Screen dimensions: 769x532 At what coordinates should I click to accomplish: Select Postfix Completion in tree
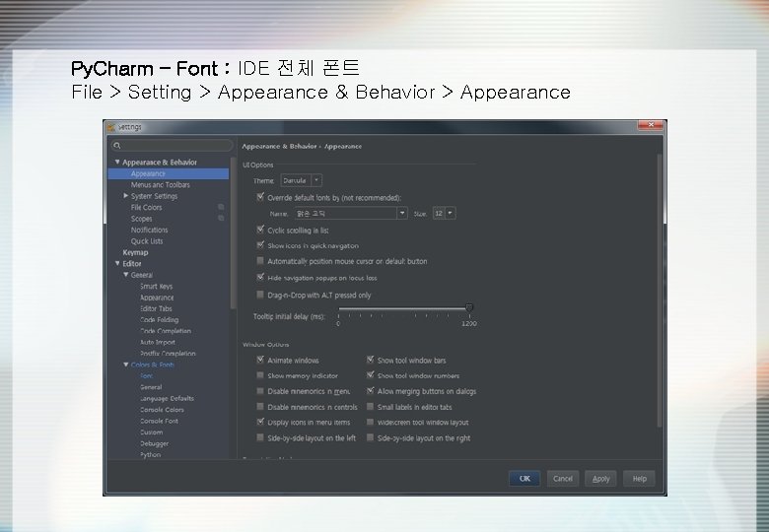[x=168, y=354]
